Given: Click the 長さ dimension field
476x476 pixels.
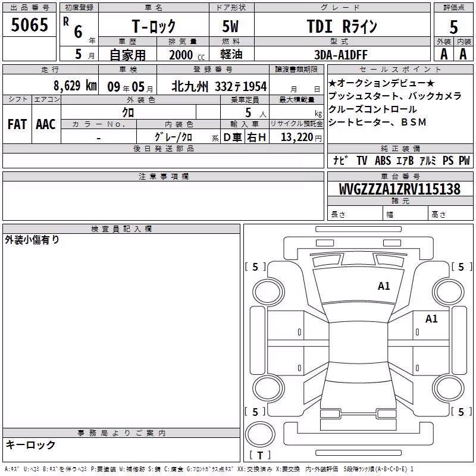Looking at the screenshot, I should (355, 213).
